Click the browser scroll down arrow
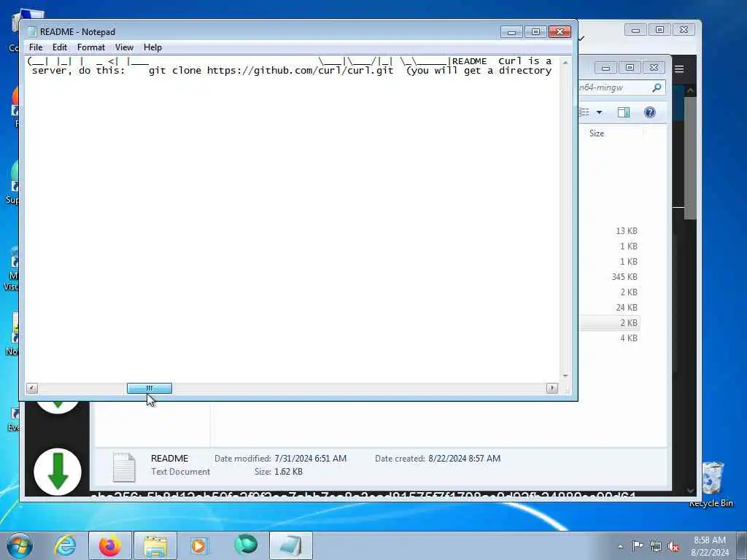 pyautogui.click(x=690, y=490)
